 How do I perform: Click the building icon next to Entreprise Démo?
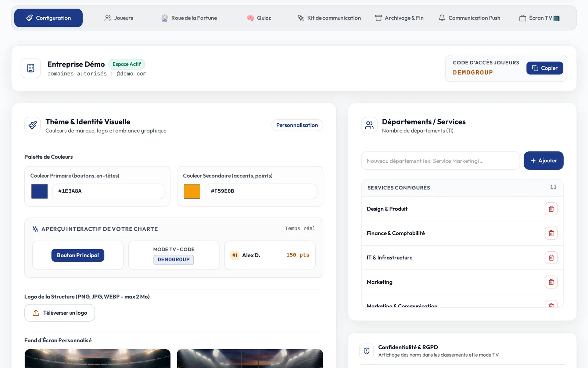[31, 68]
